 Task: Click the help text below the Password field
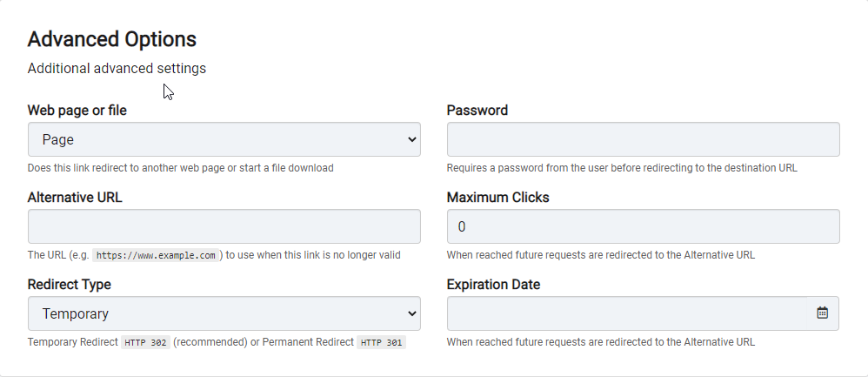(x=622, y=168)
